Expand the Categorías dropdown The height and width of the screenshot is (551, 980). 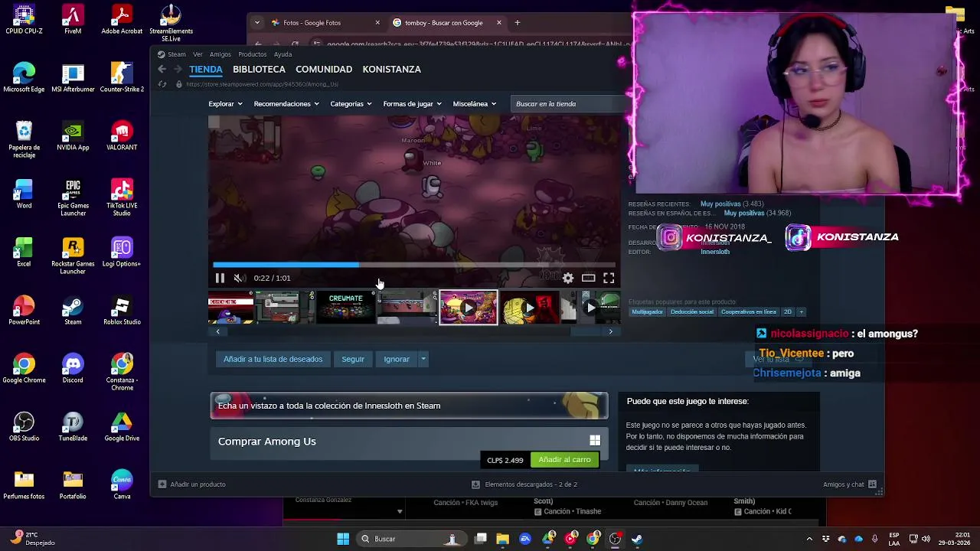tap(351, 104)
